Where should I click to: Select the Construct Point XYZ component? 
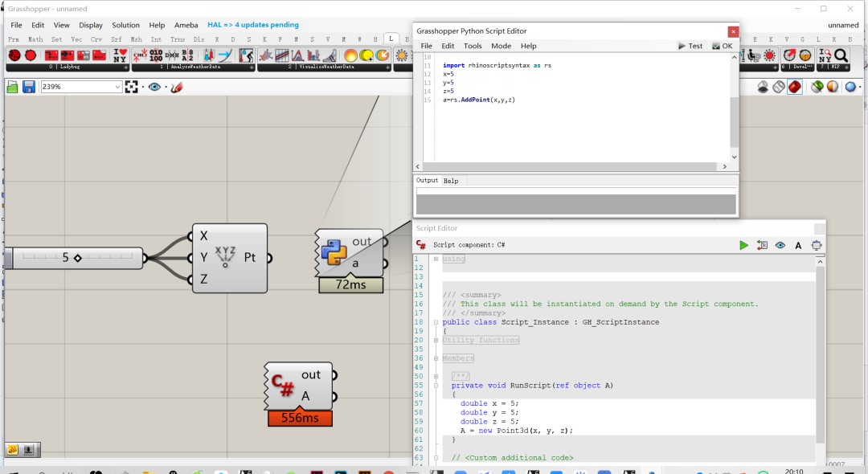point(230,258)
